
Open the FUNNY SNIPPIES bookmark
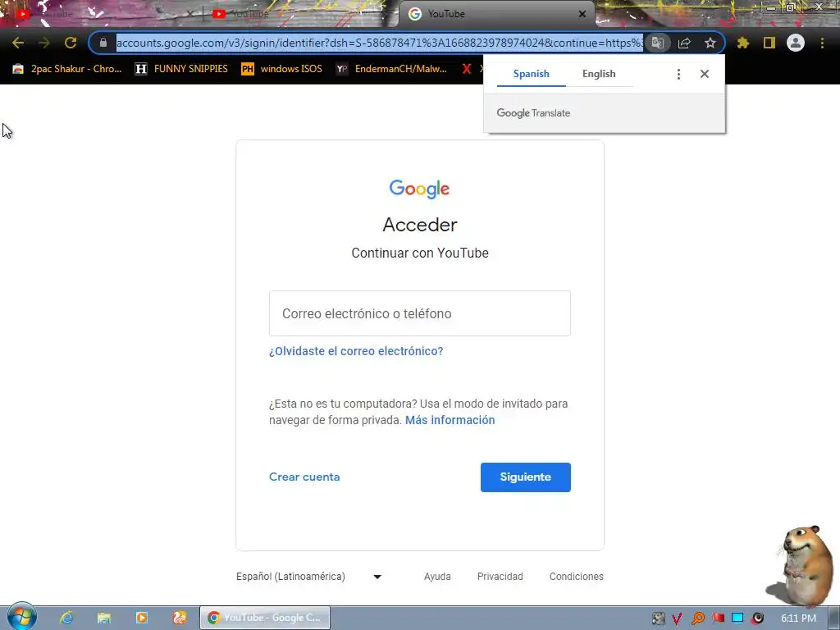(181, 69)
